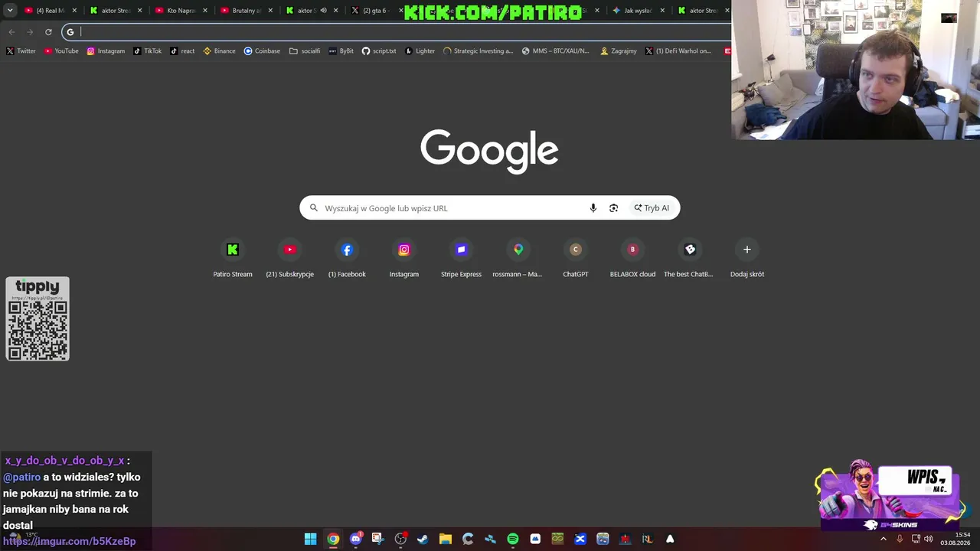Open the imgur.com link in chat overlay
This screenshot has width=980, height=551.
[70, 541]
